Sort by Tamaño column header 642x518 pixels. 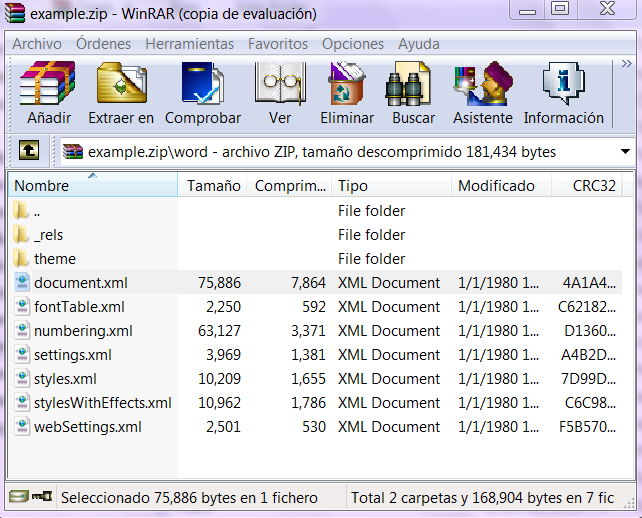[212, 185]
